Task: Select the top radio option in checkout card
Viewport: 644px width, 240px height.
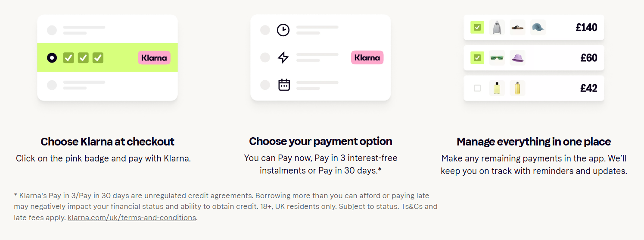Action: click(x=52, y=30)
